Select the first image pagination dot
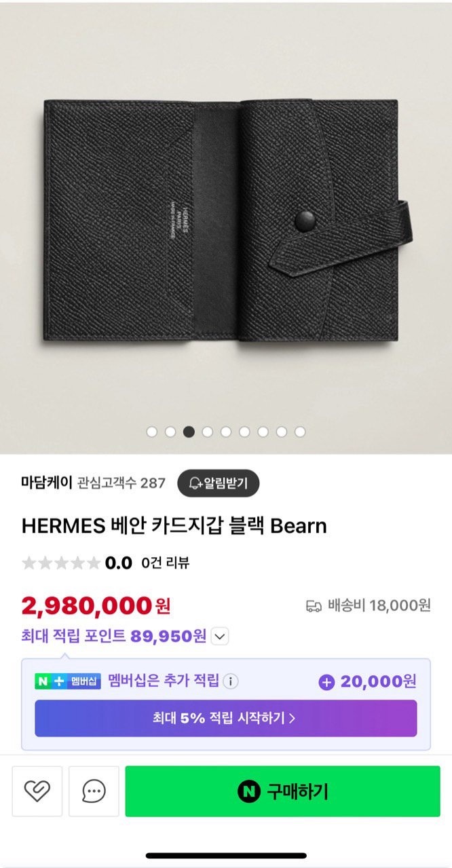452x868 pixels. tap(152, 432)
